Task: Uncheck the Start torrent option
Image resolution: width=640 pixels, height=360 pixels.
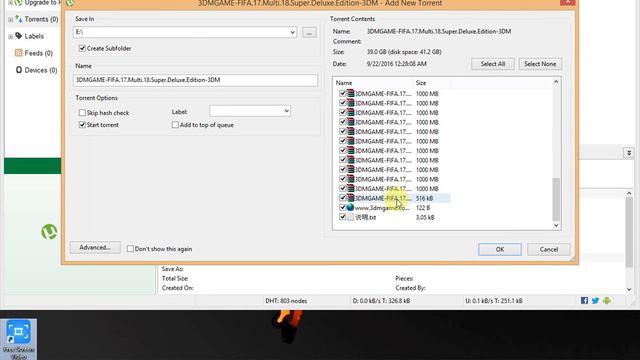Action: (82, 124)
